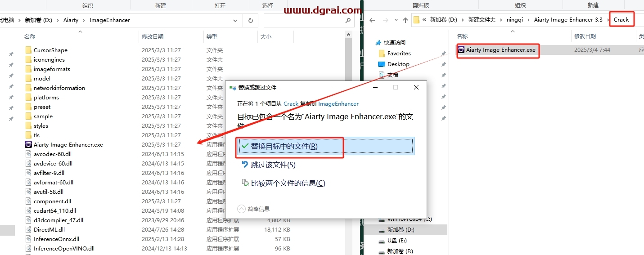Select the avcodec-60.dll file icon
The width and height of the screenshot is (644, 255).
click(x=28, y=154)
